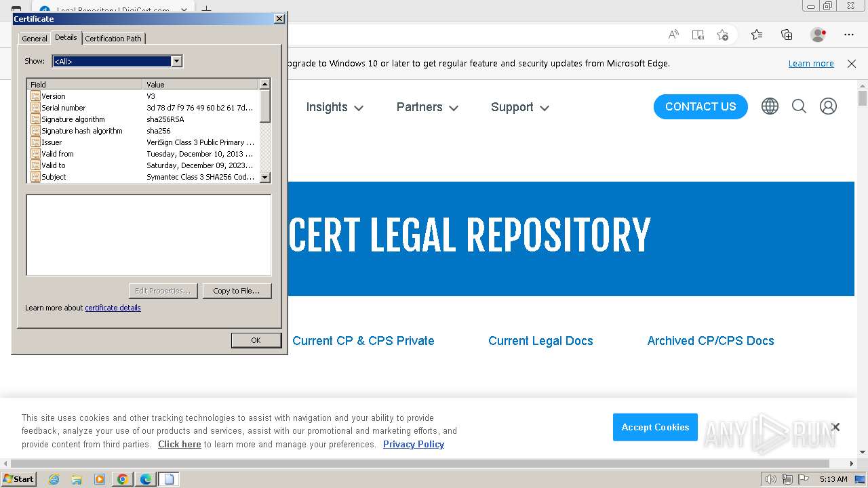Viewport: 868px width, 488px height.
Task: Open the Favorites list icon
Action: click(x=757, y=35)
